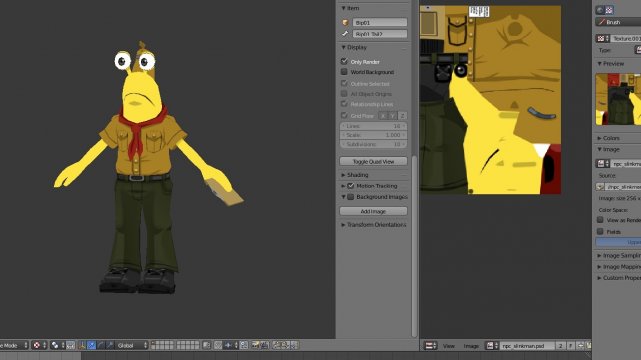Click the object cube icon beside Bip01
641x360 pixels.
pyautogui.click(x=345, y=22)
